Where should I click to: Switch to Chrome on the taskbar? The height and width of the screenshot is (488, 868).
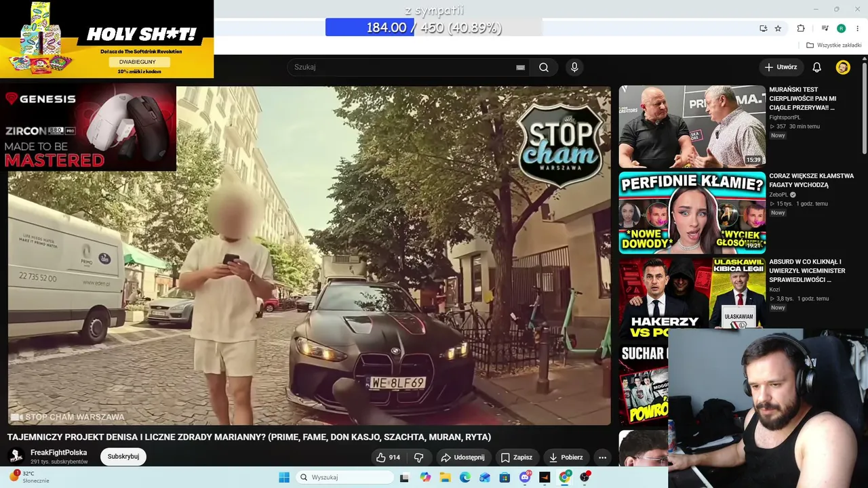(x=565, y=477)
